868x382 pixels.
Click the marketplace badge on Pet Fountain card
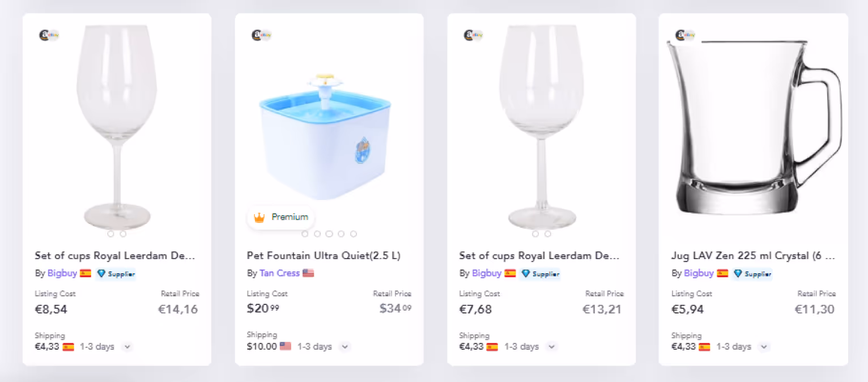(262, 35)
